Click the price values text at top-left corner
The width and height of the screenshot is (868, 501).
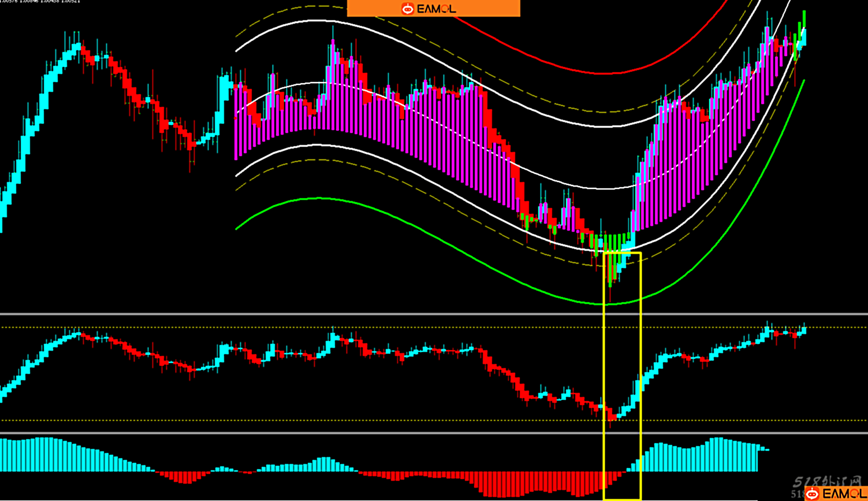(x=40, y=2)
